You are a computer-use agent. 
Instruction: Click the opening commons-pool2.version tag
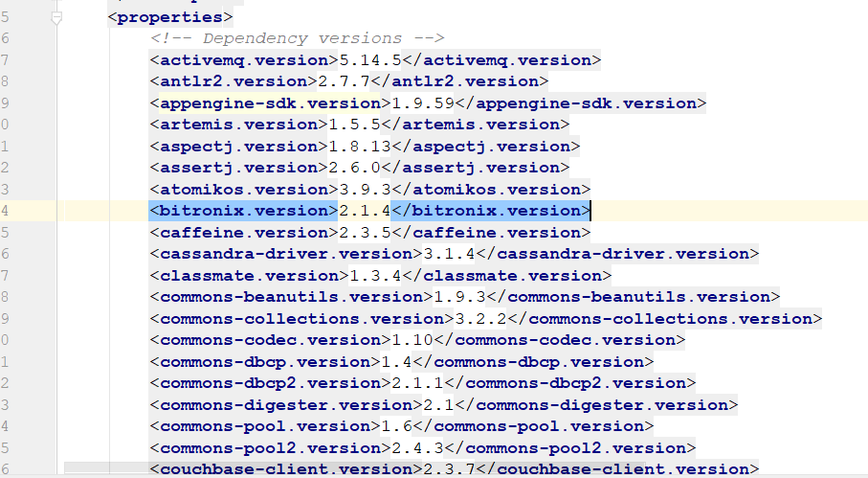pos(270,448)
